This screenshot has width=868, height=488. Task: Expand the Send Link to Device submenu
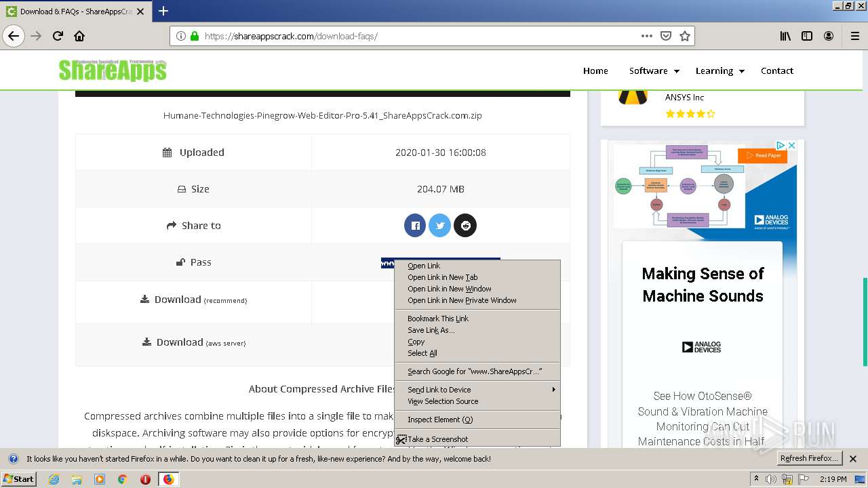477,390
